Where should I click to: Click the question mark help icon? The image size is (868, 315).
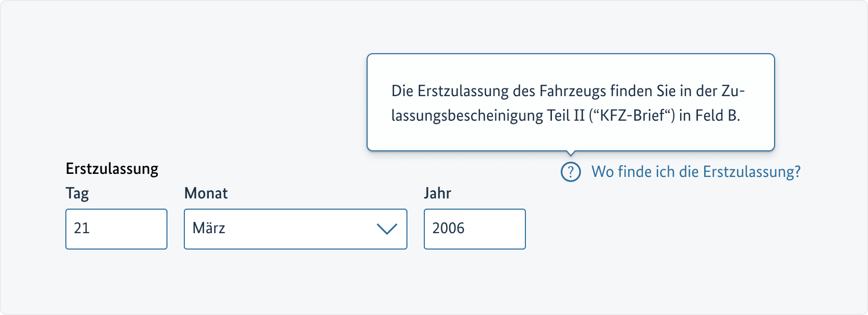571,172
